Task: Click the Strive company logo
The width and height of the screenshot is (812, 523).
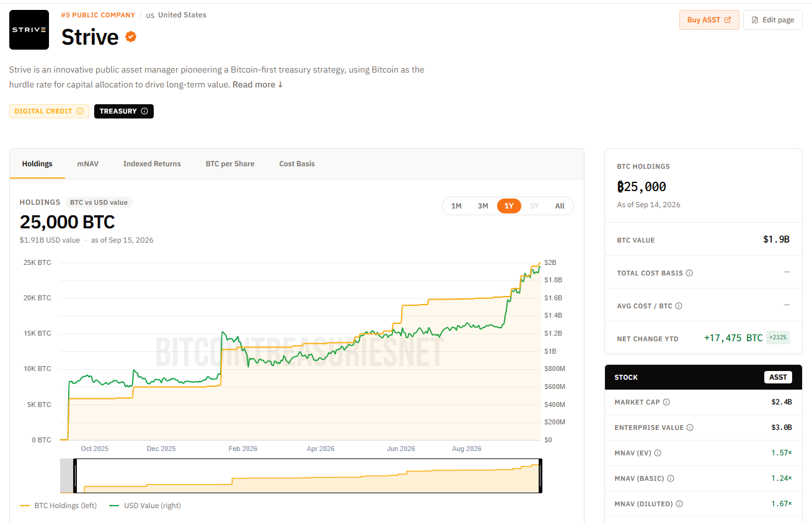Action: [x=29, y=30]
